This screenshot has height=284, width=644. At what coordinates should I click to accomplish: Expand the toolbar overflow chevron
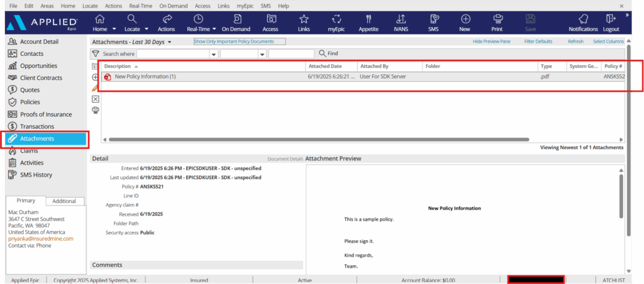pos(627,15)
